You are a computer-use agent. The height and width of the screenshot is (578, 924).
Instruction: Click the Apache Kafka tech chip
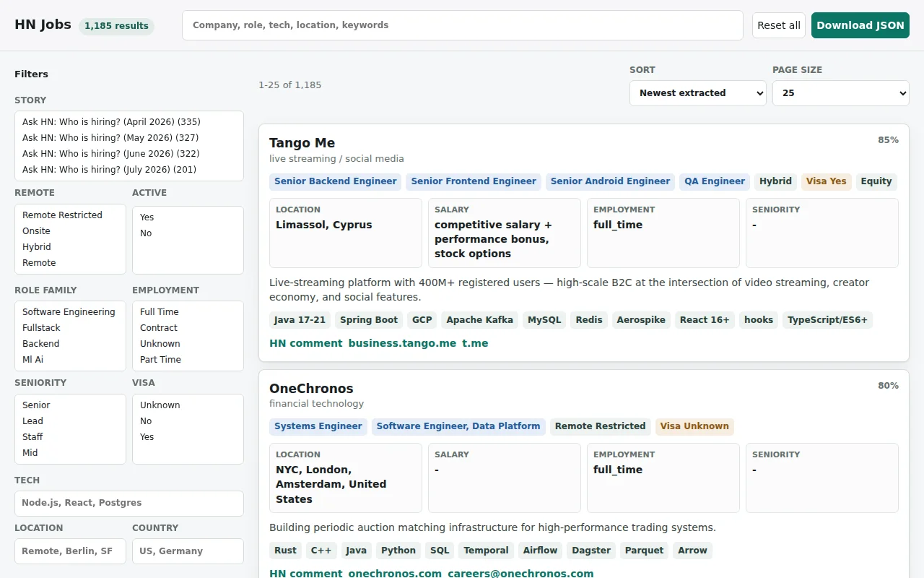(479, 320)
